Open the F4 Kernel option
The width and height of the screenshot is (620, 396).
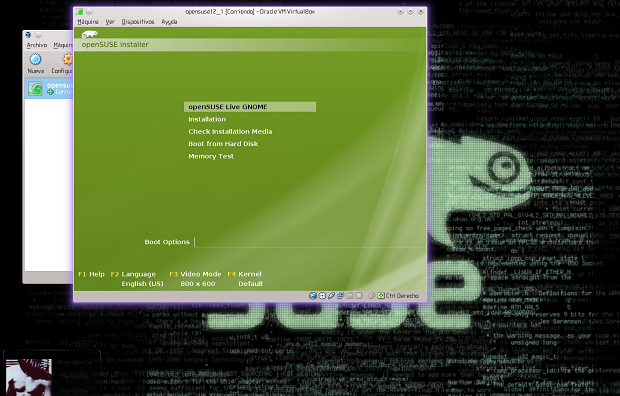(244, 274)
